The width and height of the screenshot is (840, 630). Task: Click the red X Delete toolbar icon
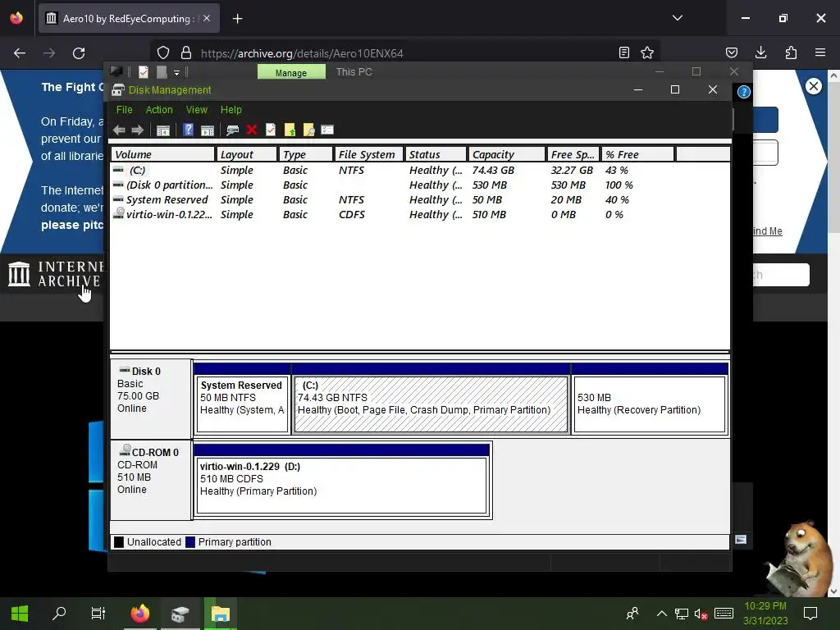coord(251,130)
